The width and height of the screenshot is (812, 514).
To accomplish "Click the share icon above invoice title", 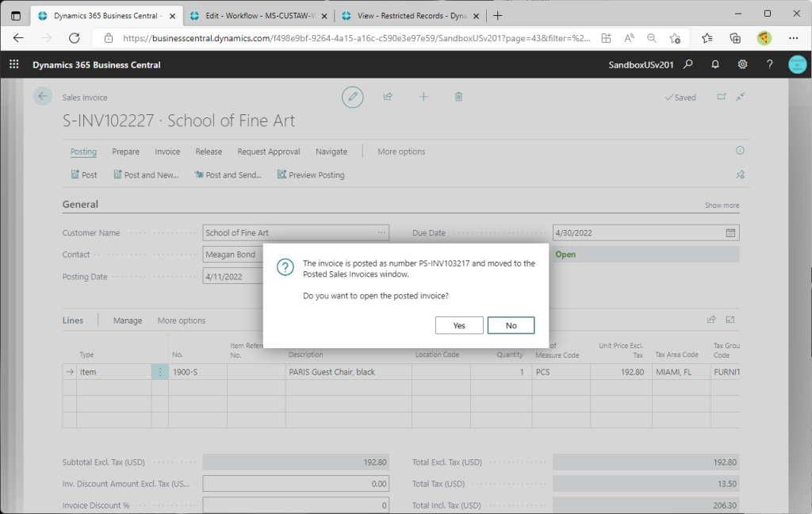I will click(x=388, y=97).
